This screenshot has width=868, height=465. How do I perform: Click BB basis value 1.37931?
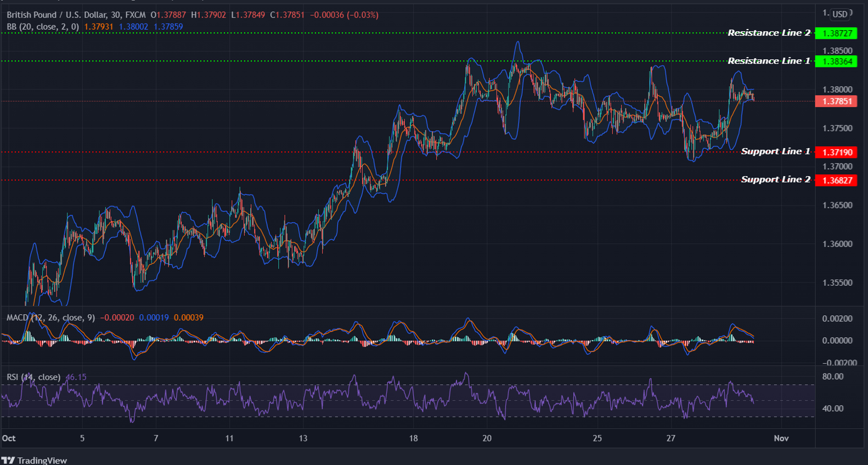(x=99, y=26)
